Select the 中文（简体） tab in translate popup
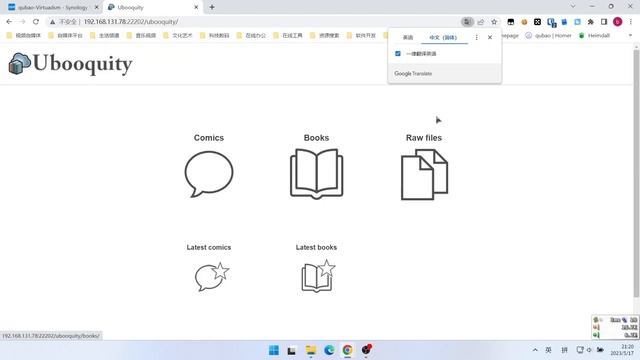Viewport: 640px width, 360px height. (x=443, y=37)
